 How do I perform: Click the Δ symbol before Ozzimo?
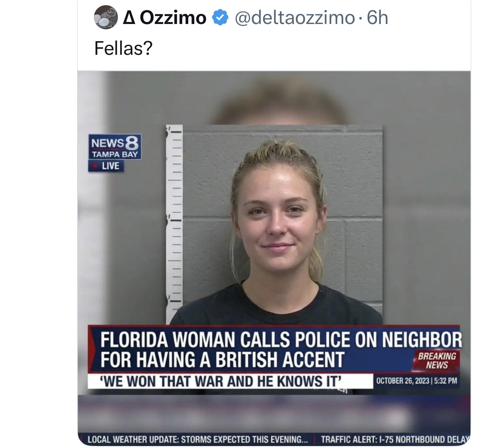[129, 18]
